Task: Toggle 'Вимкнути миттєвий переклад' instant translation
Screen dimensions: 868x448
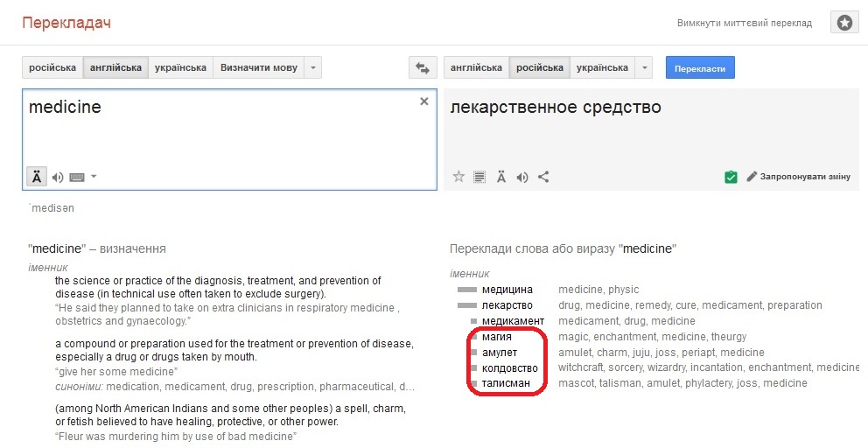Action: (744, 24)
